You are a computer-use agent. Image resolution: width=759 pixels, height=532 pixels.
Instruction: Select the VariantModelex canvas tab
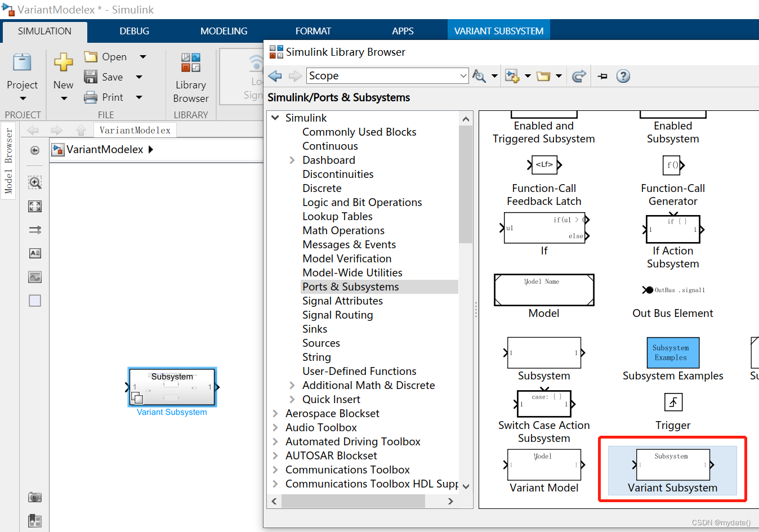point(135,130)
